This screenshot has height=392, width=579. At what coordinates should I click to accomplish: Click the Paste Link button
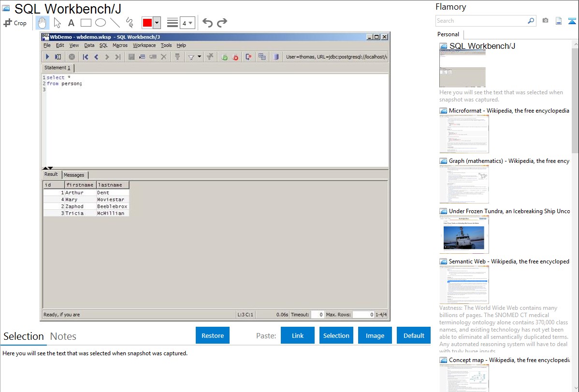(298, 335)
